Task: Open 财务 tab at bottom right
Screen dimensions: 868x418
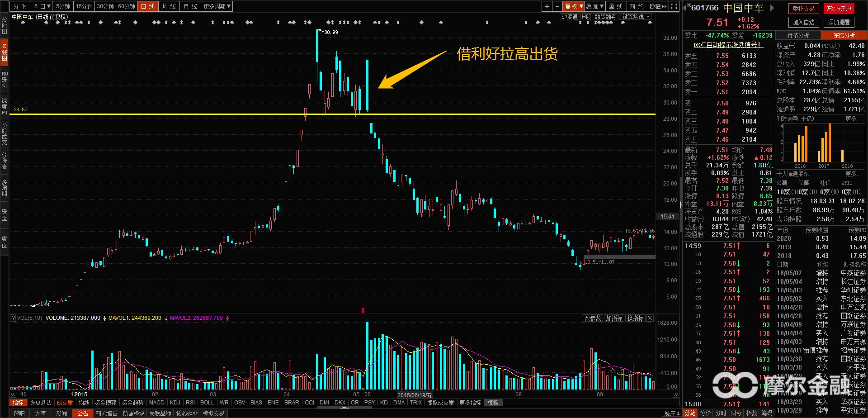Action: (x=736, y=413)
